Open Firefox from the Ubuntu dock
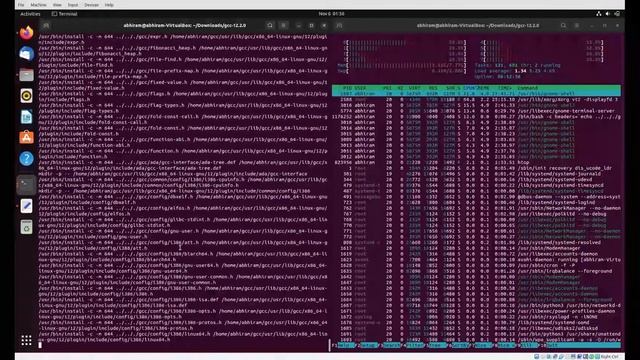Screen dimensions: 640x360 [27, 32]
